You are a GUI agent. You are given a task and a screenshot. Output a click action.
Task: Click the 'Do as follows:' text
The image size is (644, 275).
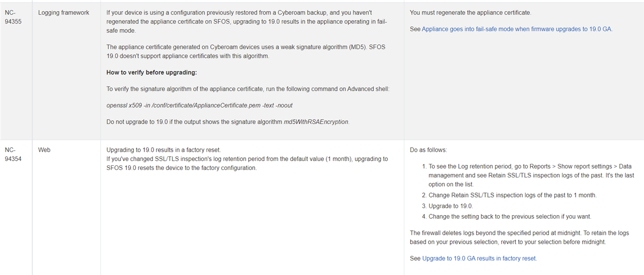point(428,150)
